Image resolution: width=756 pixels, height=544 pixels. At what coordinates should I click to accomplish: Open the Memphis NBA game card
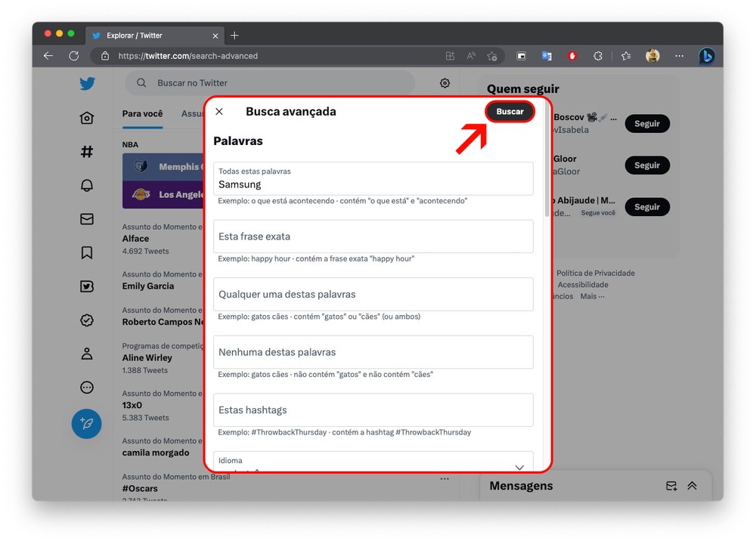coord(164,167)
